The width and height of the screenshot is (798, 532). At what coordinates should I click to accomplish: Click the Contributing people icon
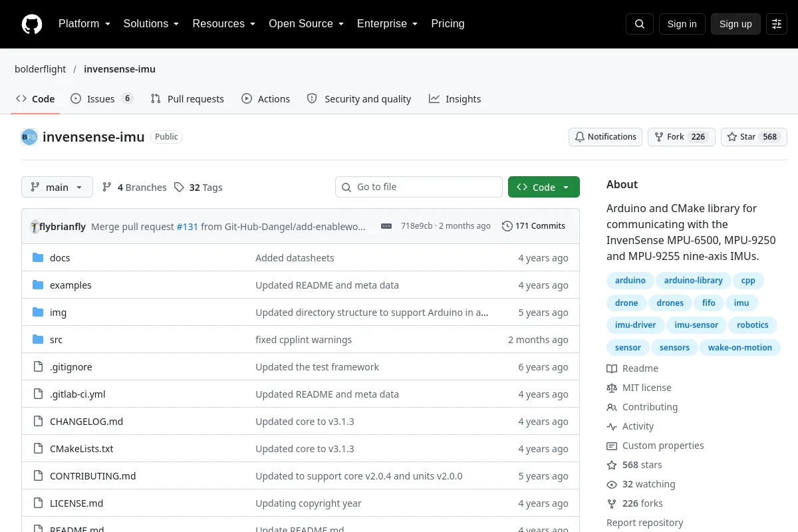tap(612, 407)
